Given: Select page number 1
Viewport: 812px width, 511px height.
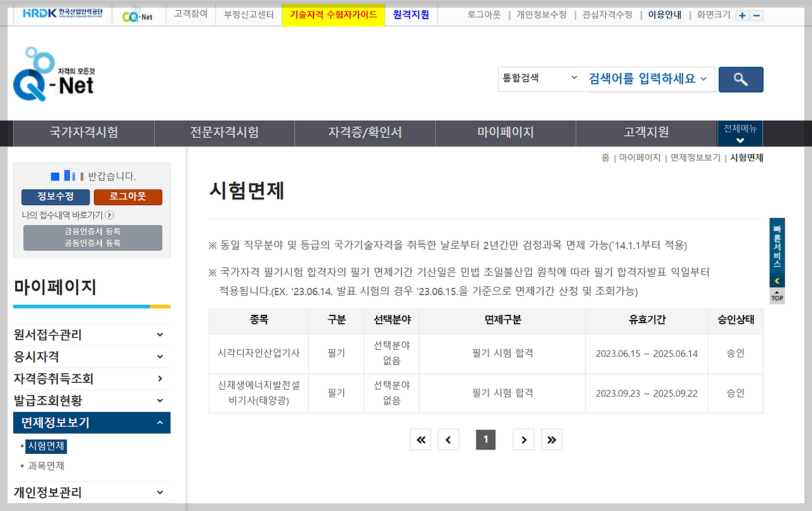Looking at the screenshot, I should click(x=486, y=439).
